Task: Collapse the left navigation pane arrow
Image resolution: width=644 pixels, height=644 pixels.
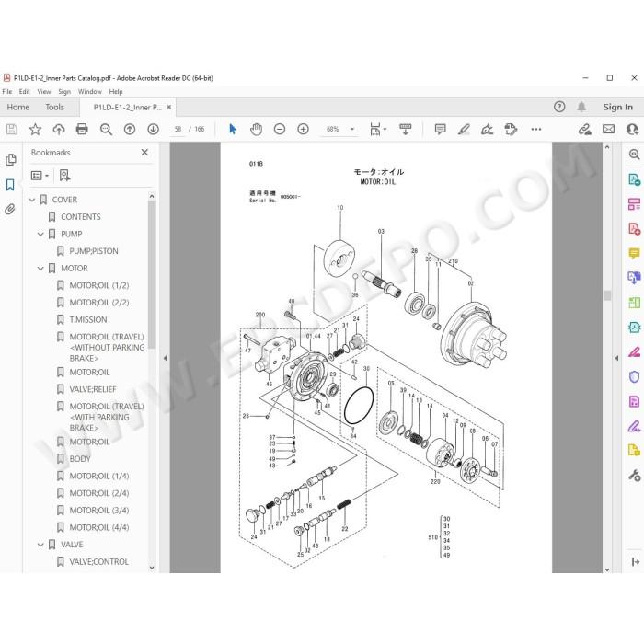Action: [165, 358]
